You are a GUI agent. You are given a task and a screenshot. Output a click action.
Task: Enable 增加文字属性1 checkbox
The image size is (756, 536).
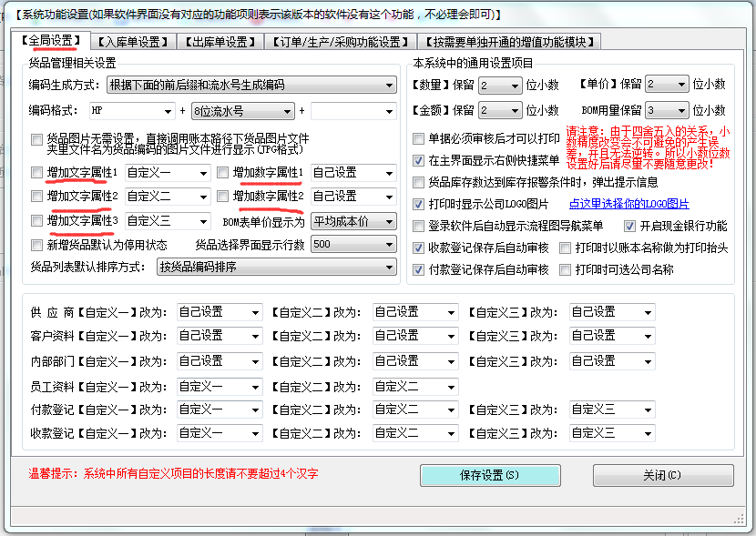[x=36, y=172]
